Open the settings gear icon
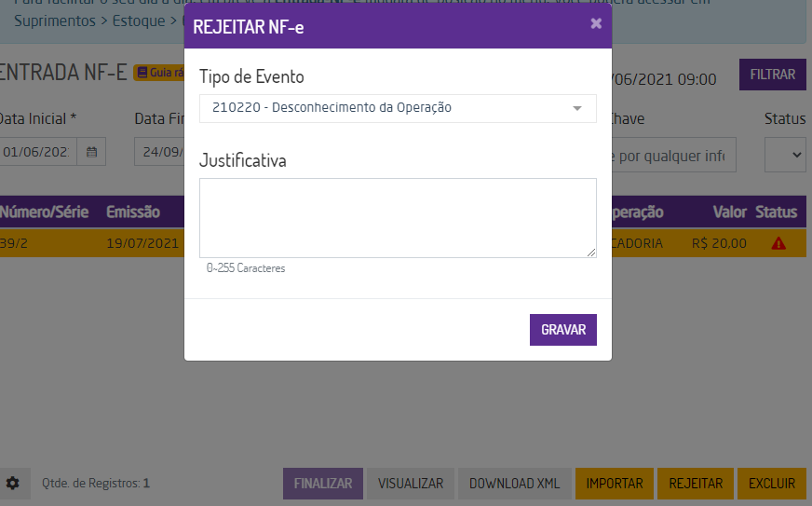Image resolution: width=812 pixels, height=506 pixels. 12,484
